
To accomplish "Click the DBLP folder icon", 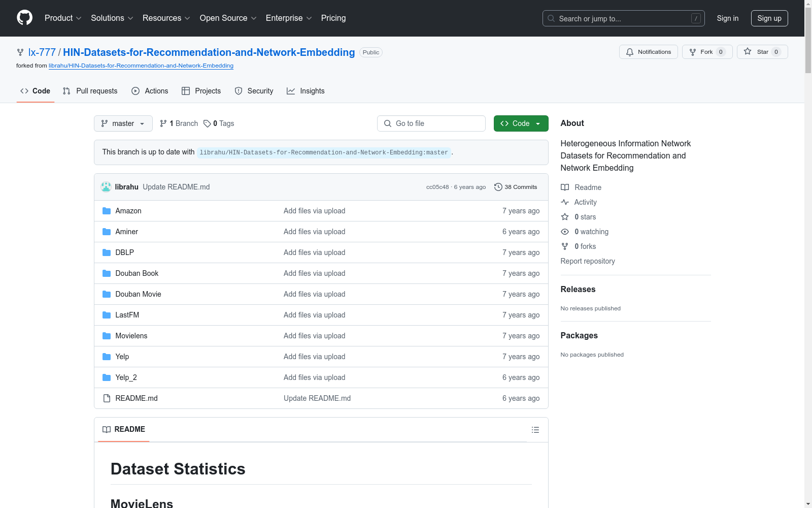I will click(x=107, y=252).
